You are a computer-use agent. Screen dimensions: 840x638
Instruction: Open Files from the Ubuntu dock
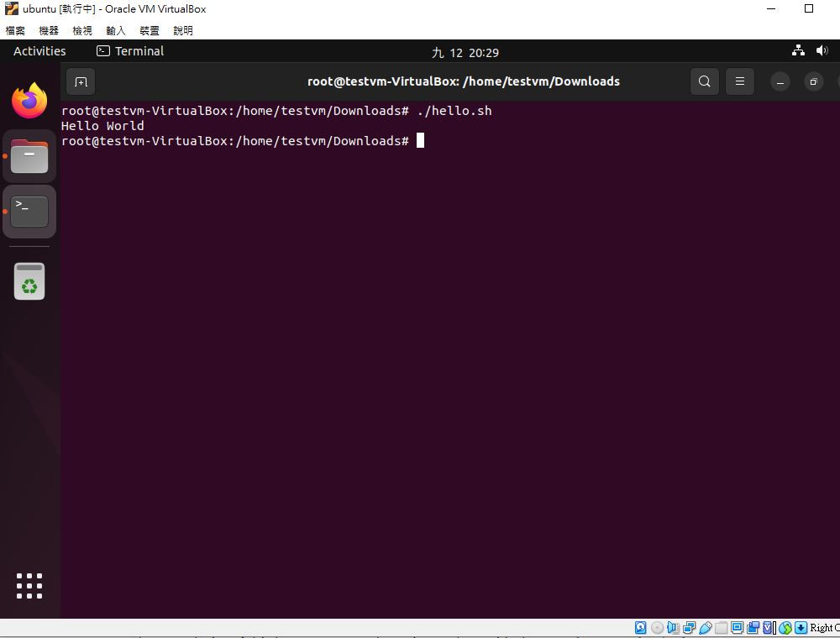click(29, 156)
